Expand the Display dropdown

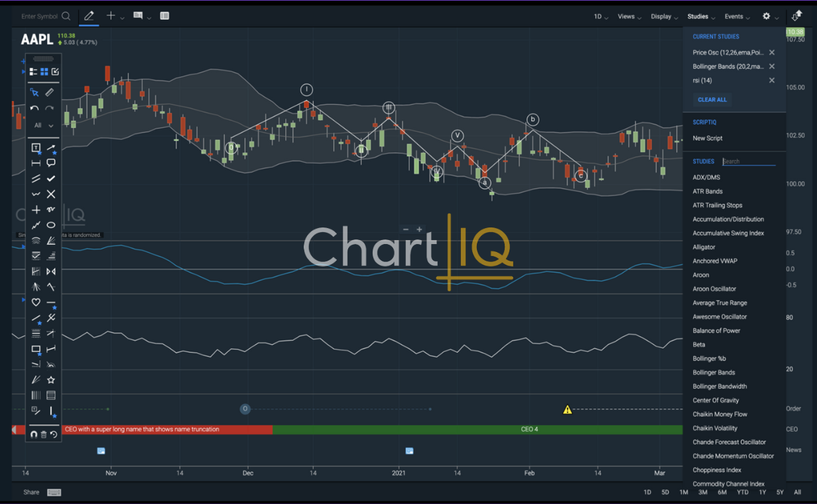click(664, 17)
